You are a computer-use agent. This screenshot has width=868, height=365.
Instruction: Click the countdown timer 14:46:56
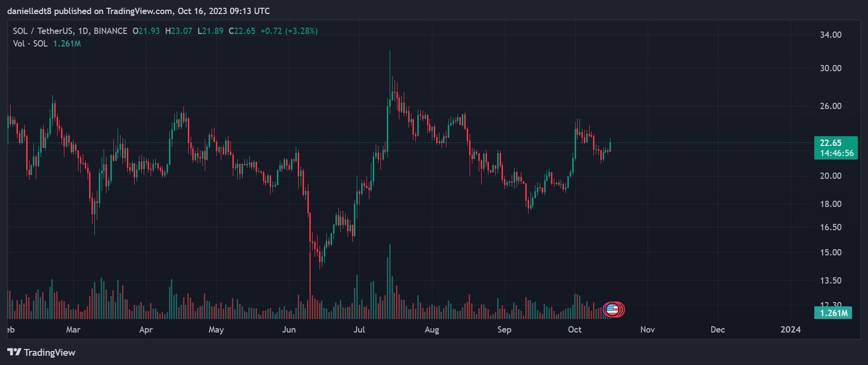[837, 153]
